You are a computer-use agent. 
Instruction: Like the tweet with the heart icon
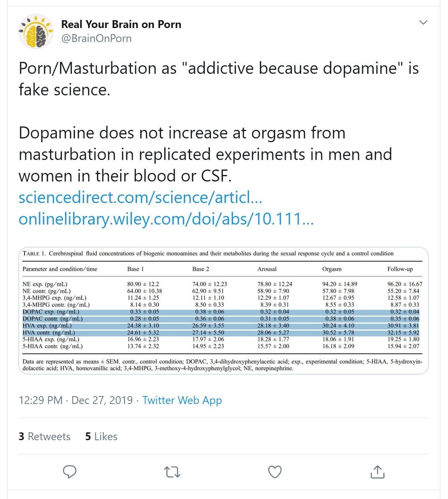tap(275, 472)
